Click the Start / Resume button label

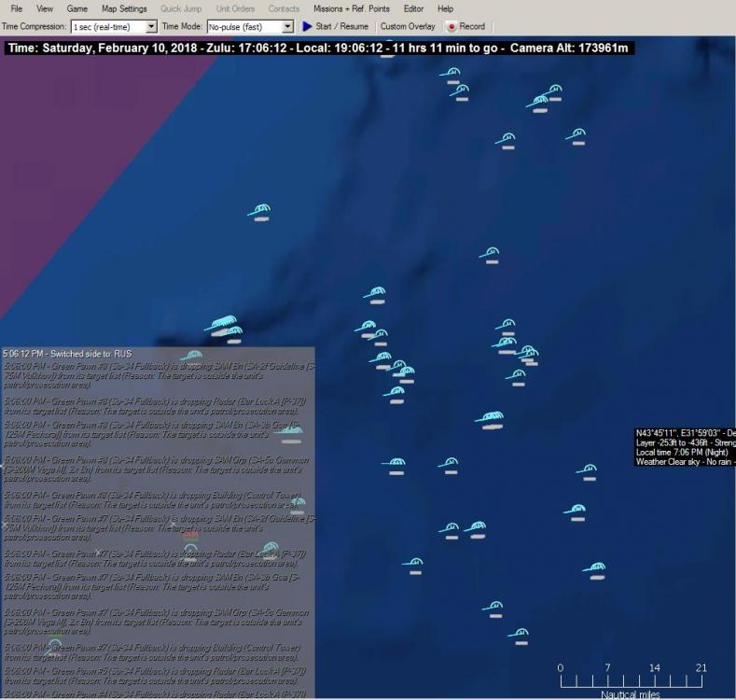[x=341, y=27]
